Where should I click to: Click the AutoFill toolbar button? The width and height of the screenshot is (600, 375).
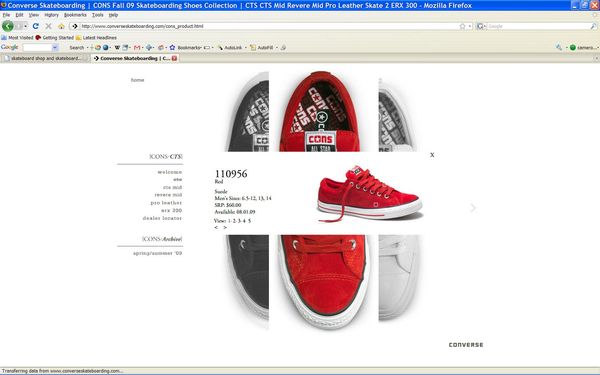[x=262, y=47]
